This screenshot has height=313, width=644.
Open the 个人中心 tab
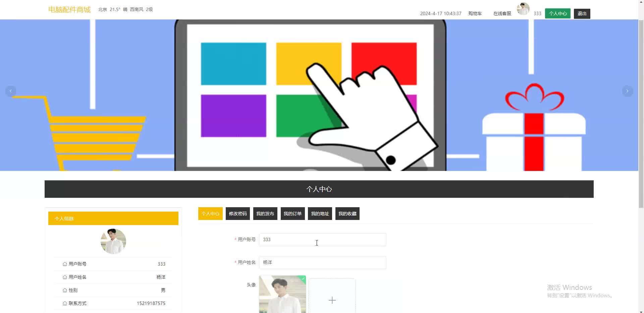tap(210, 214)
